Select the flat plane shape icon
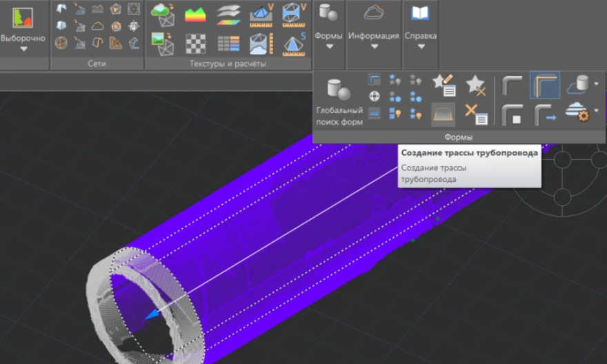This screenshot has width=607, height=364. [x=443, y=113]
